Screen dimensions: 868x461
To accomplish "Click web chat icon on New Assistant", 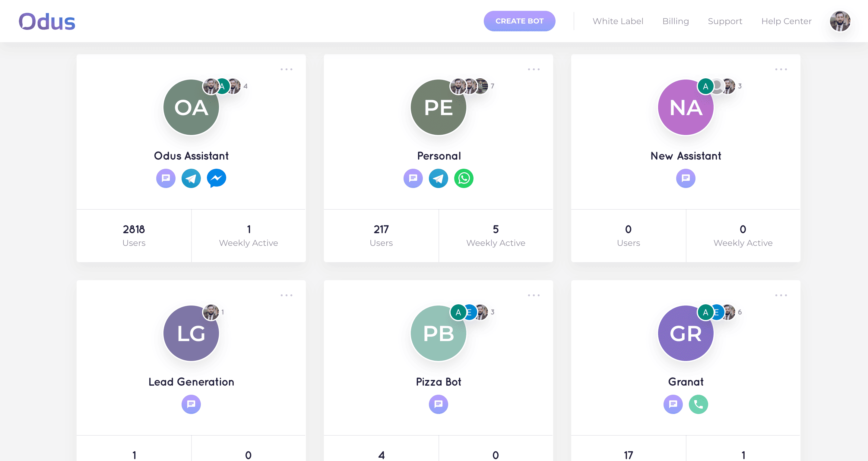I will (x=686, y=178).
